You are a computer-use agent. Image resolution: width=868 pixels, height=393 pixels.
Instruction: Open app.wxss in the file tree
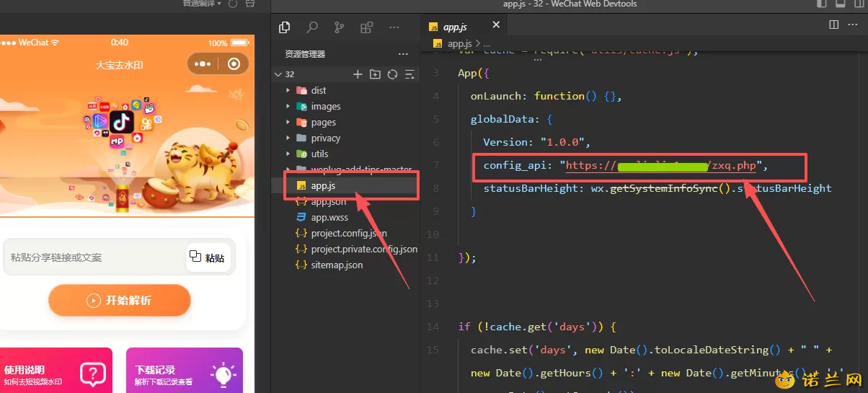[344, 217]
